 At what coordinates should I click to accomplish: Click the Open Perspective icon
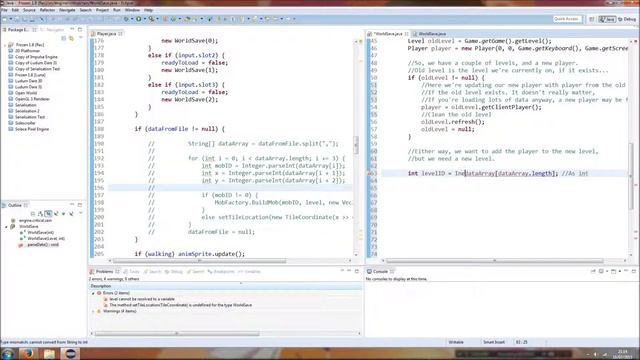[x=591, y=19]
